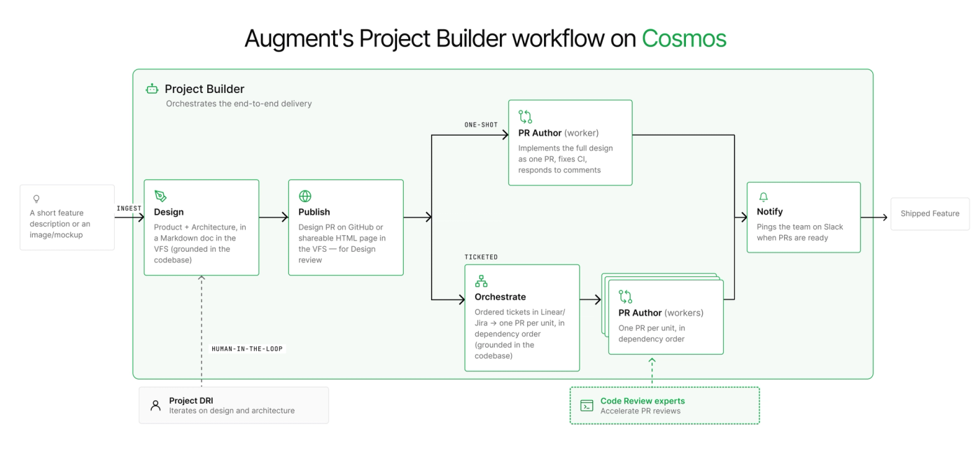Click the Code Review experts heading

pos(643,401)
